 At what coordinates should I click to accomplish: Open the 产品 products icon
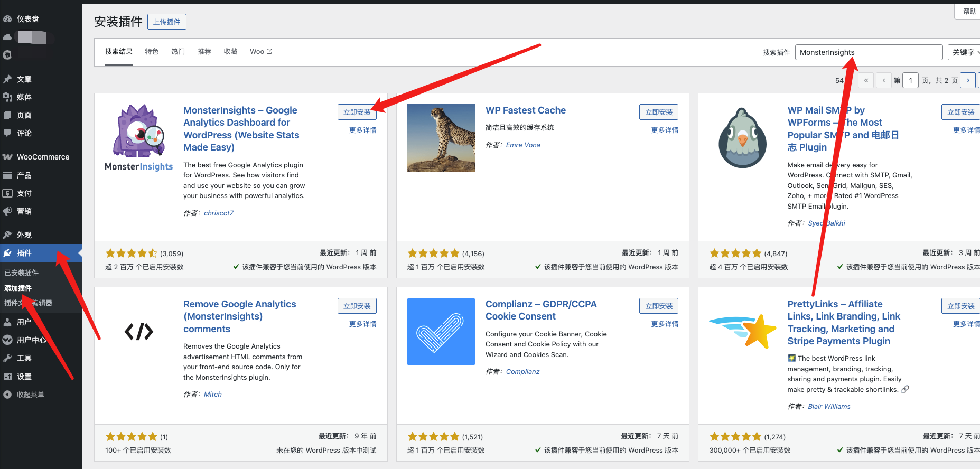coord(7,175)
